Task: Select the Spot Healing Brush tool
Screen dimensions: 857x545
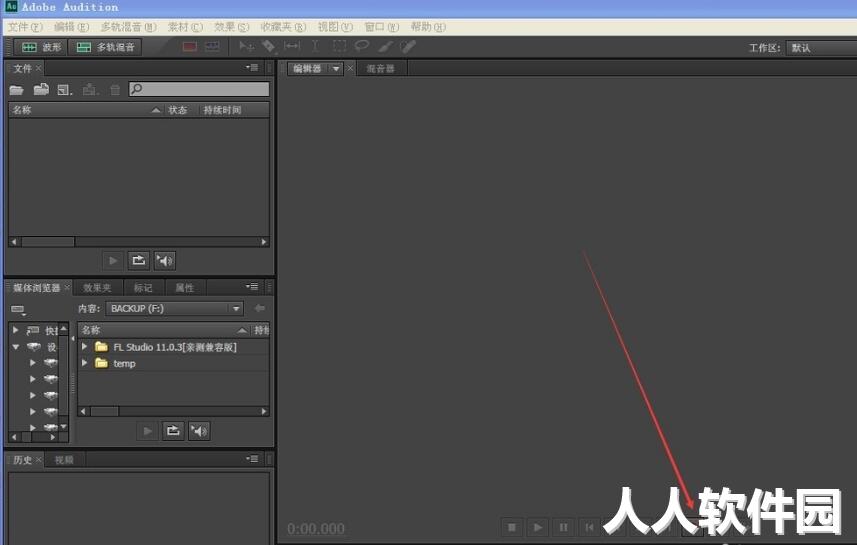Action: (408, 46)
